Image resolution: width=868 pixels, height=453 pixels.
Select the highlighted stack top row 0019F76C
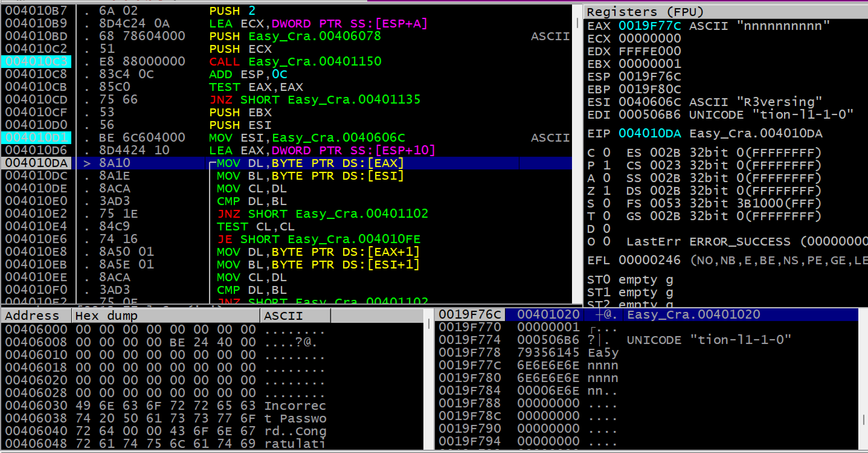coord(548,314)
